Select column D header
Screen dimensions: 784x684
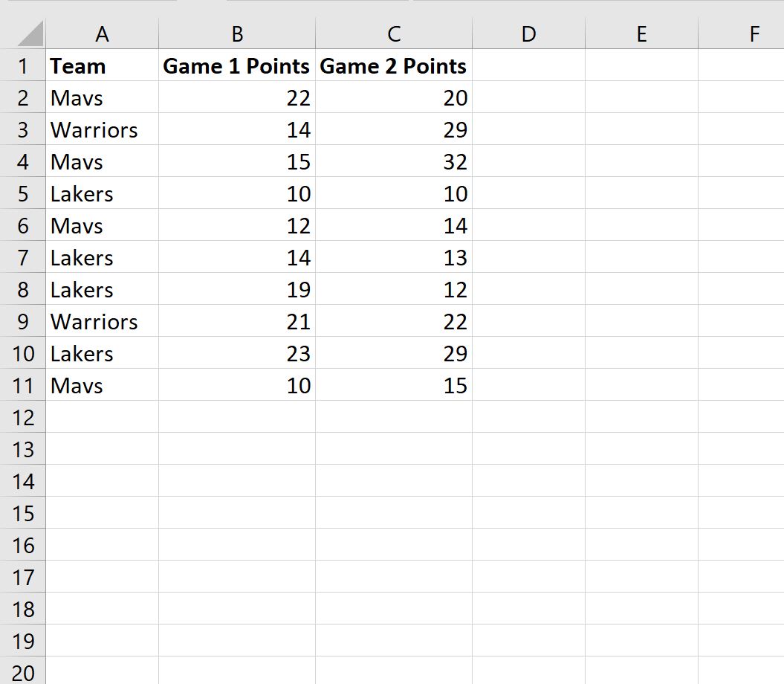pyautogui.click(x=528, y=33)
